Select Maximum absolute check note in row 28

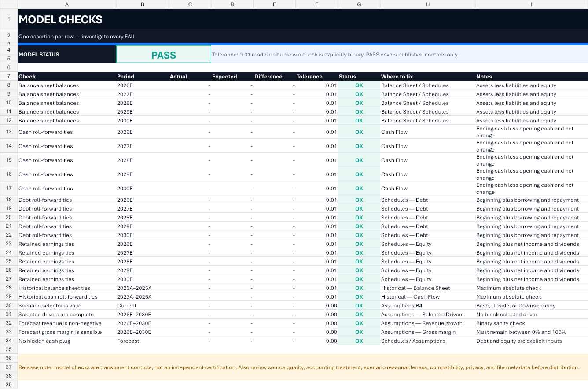pos(532,288)
